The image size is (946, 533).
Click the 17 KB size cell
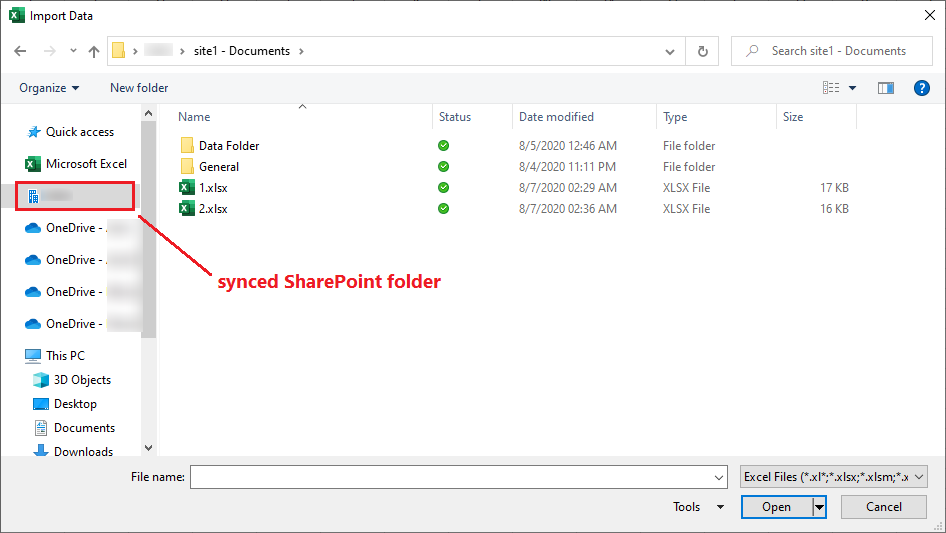[x=834, y=188]
